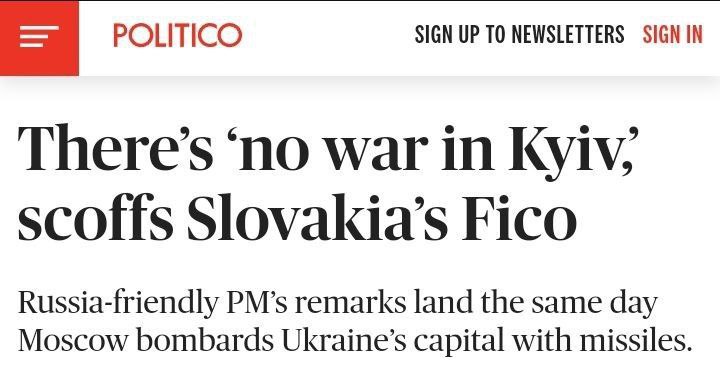Click the red SIGN IN link

tap(672, 34)
